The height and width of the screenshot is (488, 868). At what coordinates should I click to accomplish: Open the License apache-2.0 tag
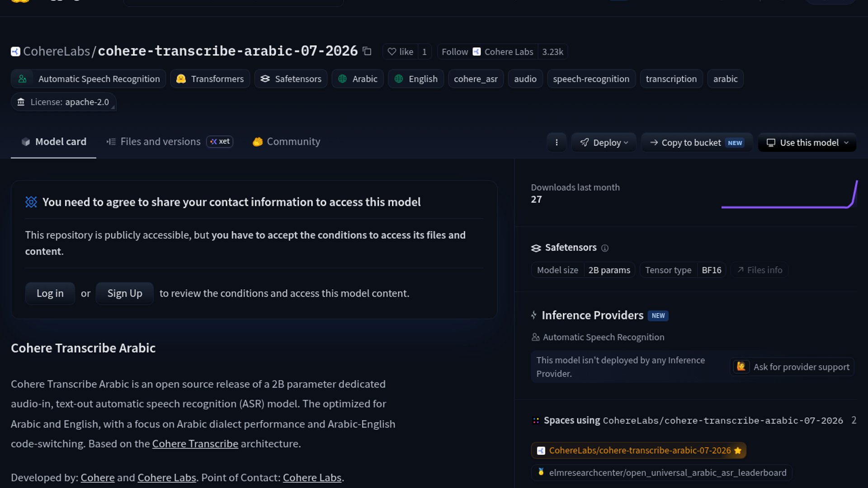tap(63, 102)
